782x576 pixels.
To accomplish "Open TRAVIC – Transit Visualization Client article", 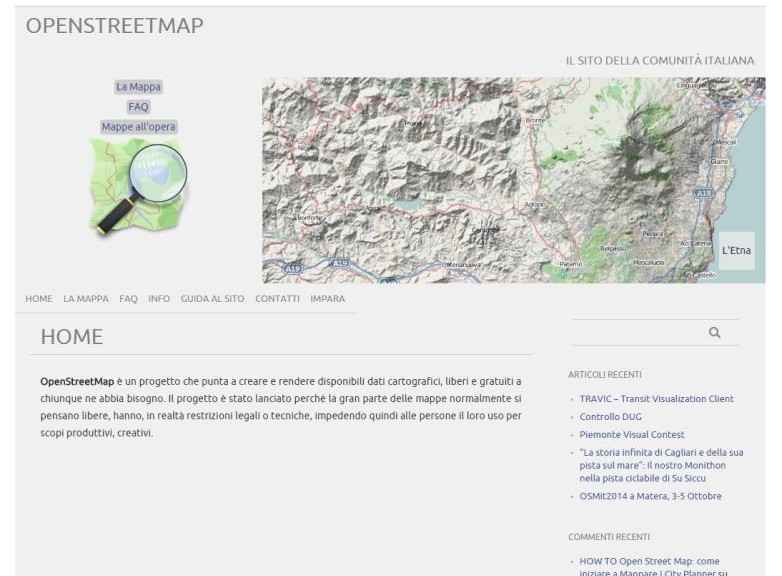I will click(656, 399).
